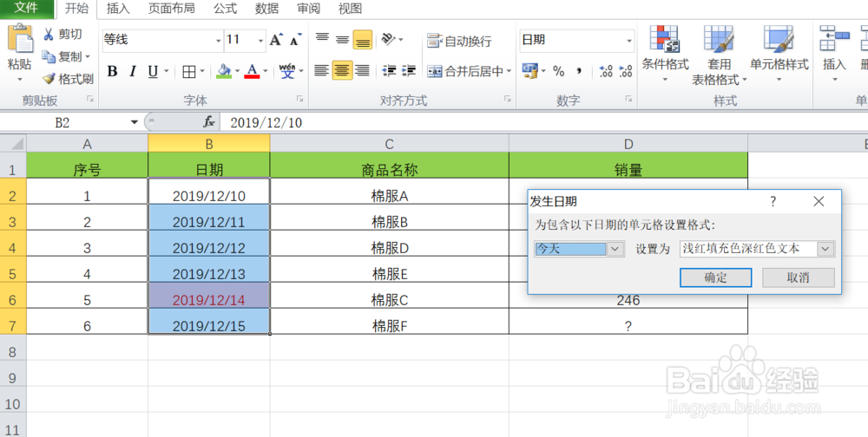868x437 pixels.
Task: Click the formula bar input
Action: pyautogui.click(x=542, y=122)
